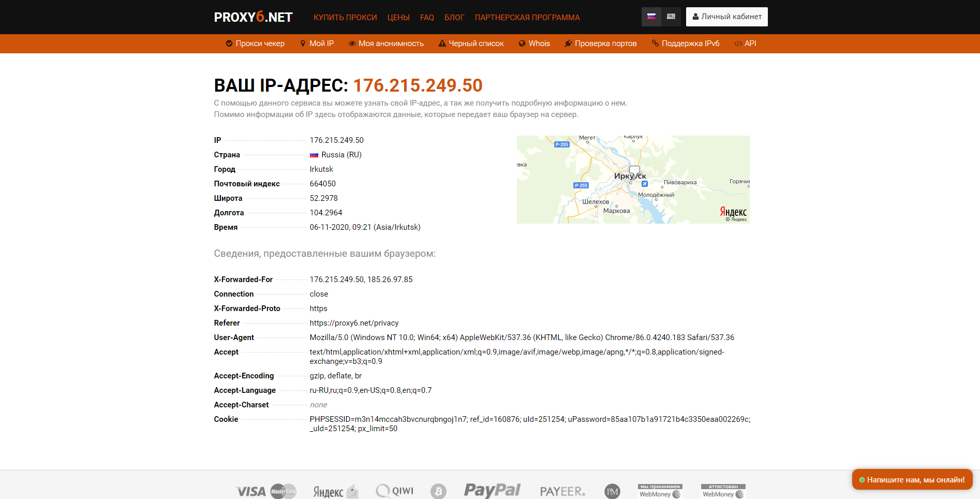The image size is (980, 499).
Task: Click the PROXY6.NET logo
Action: tap(254, 17)
